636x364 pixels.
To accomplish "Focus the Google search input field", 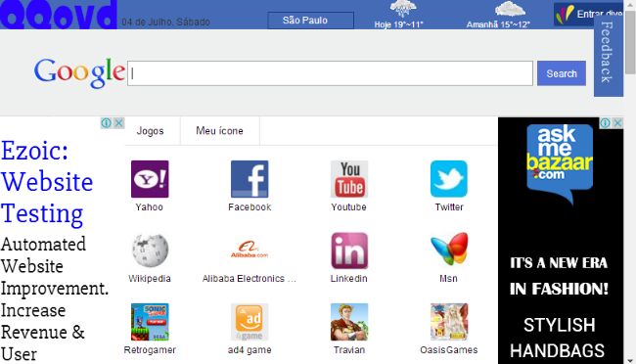I will [330, 73].
